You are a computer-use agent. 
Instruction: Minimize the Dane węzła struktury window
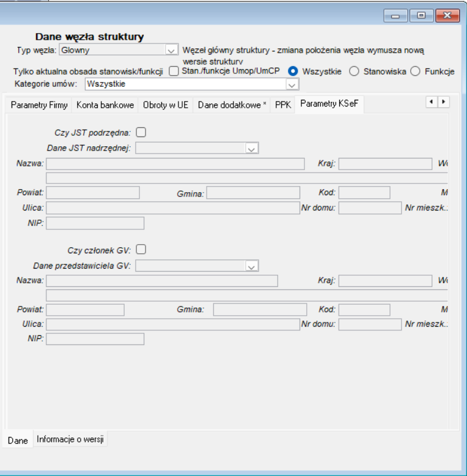coord(395,16)
